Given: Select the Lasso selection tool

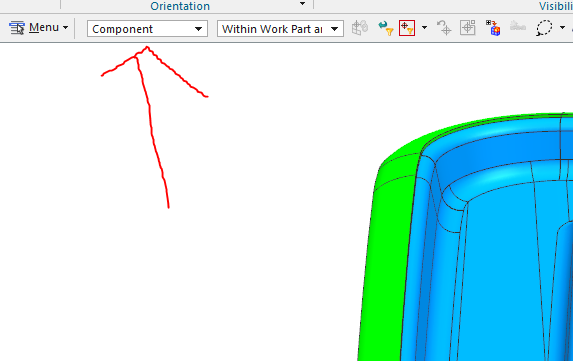Looking at the screenshot, I should (544, 28).
